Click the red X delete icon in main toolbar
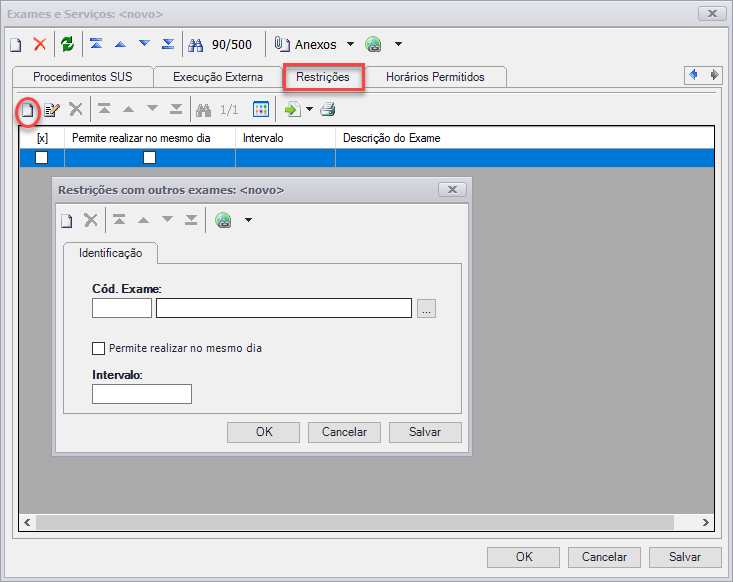 (x=40, y=44)
